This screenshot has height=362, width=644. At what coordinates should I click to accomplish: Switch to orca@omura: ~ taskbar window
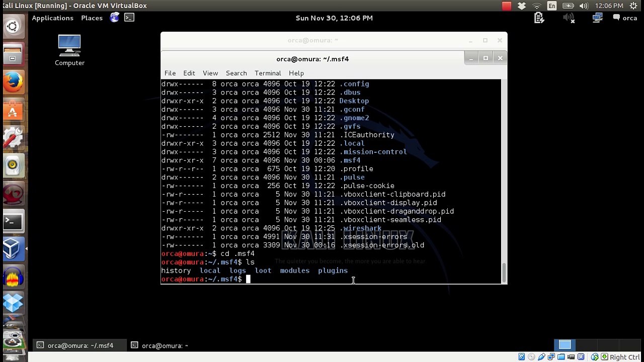click(160, 345)
